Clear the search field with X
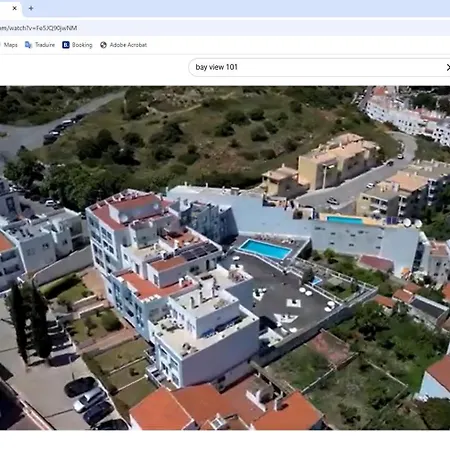The width and height of the screenshot is (450, 450). pyautogui.click(x=448, y=67)
